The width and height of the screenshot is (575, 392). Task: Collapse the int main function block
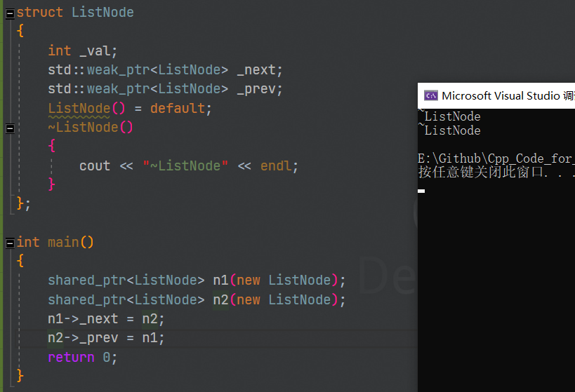[x=11, y=243]
